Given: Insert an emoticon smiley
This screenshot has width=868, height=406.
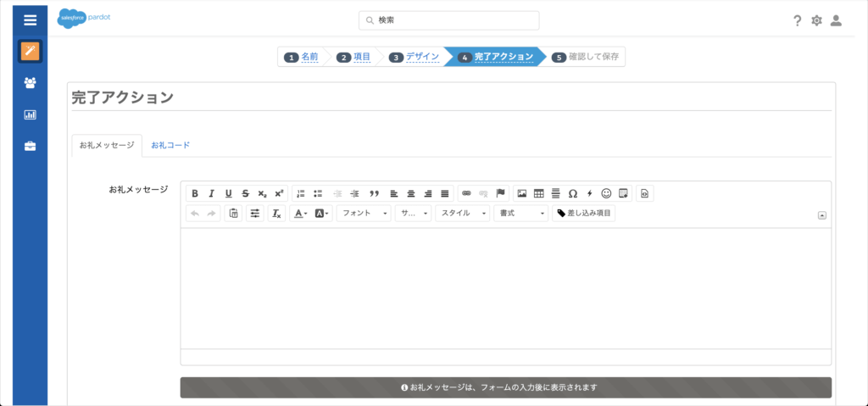Looking at the screenshot, I should point(606,193).
